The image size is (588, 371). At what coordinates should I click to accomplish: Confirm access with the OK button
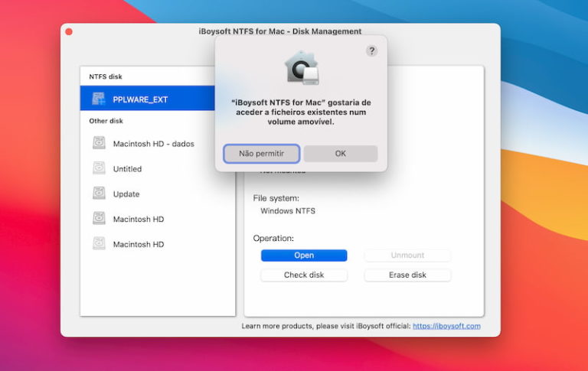pyautogui.click(x=341, y=154)
